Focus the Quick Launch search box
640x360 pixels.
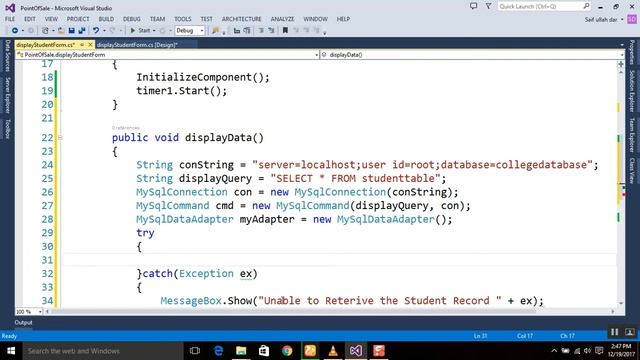coord(544,6)
